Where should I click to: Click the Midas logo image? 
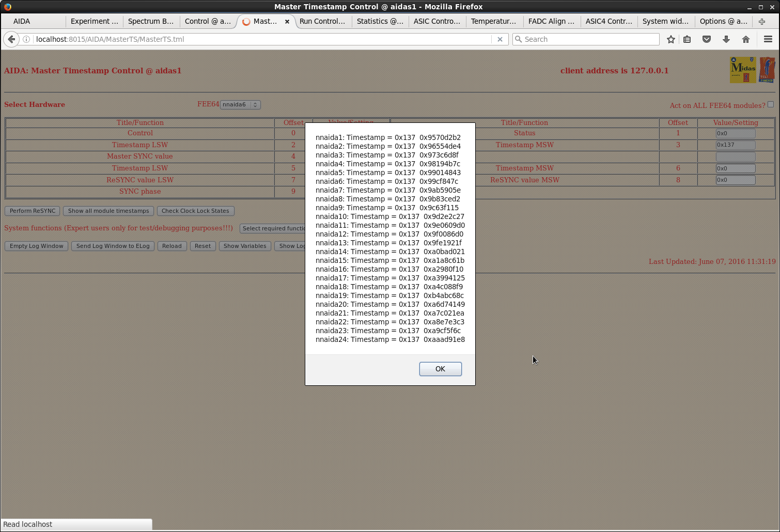click(x=743, y=70)
